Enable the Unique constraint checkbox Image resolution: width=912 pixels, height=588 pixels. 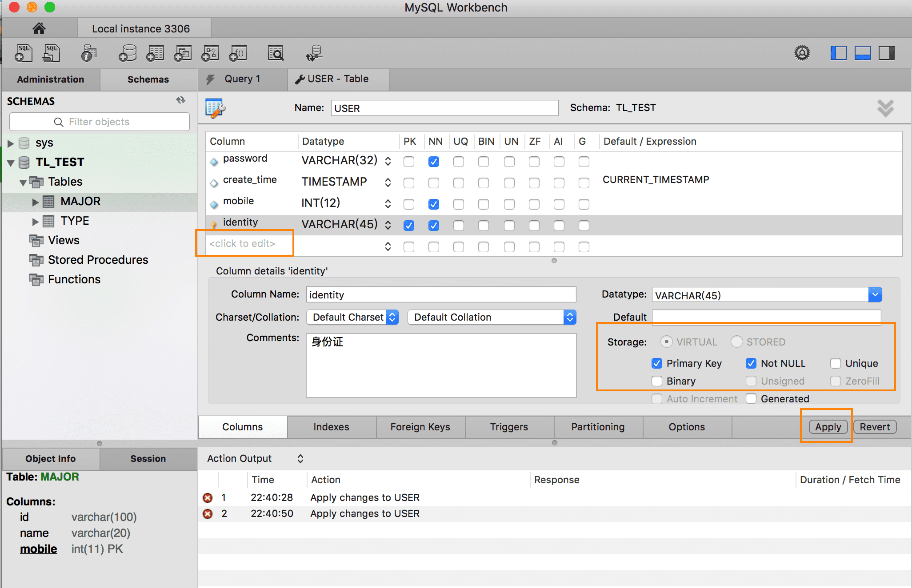(835, 363)
